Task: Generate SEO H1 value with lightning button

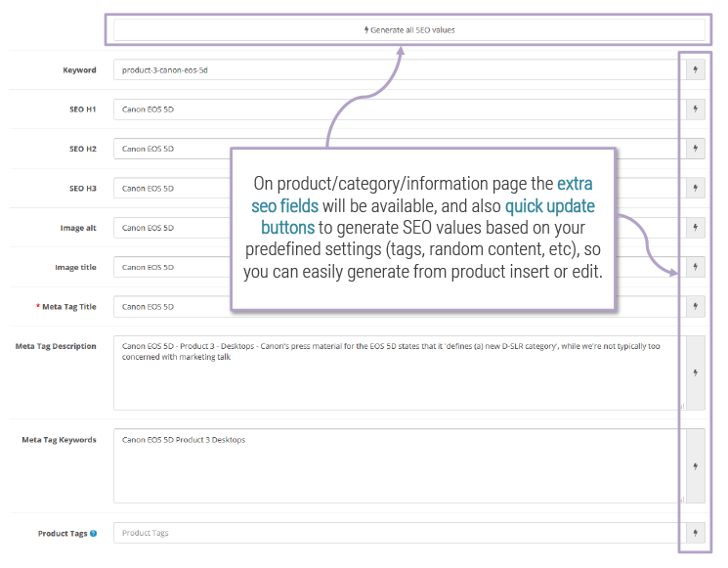Action: pos(695,109)
